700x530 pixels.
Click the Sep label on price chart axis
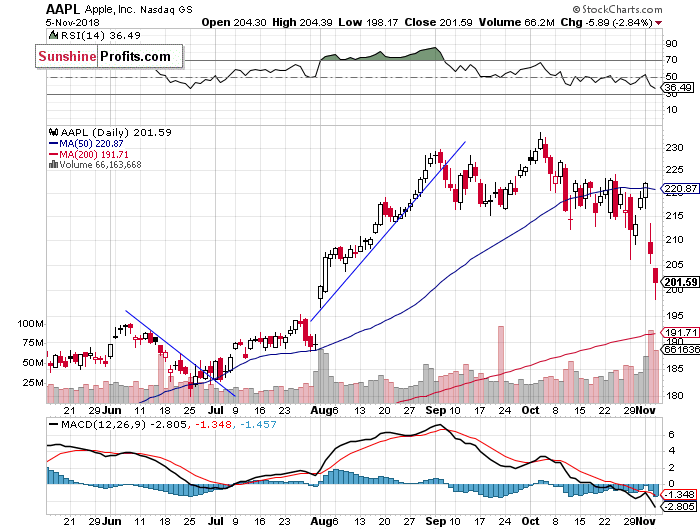[435, 410]
